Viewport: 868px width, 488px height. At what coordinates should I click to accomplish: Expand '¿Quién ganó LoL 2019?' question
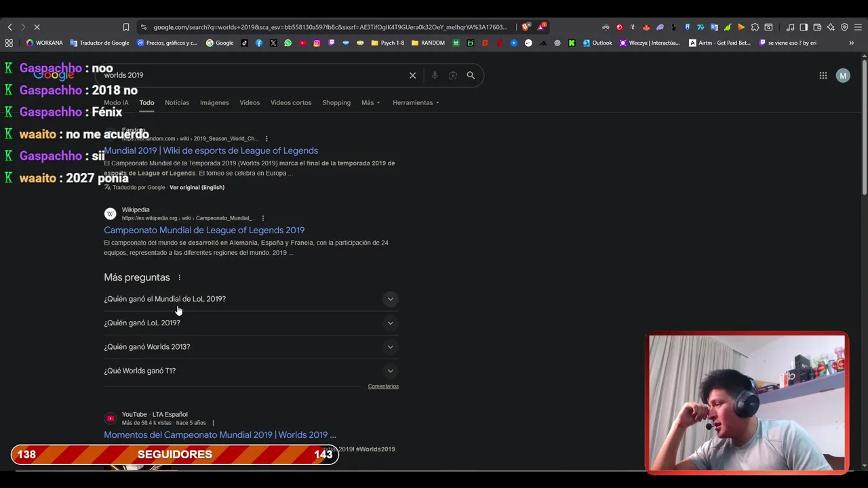251,323
